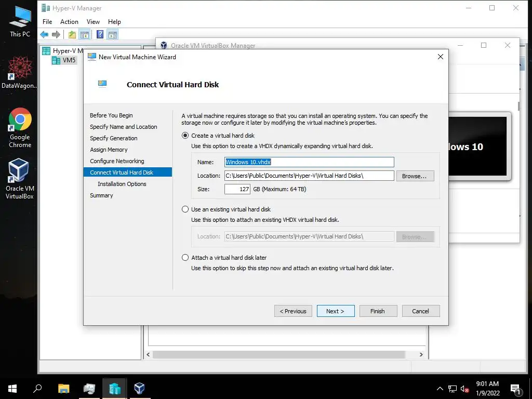
Task: Go to Summary wizard step
Action: 101,195
